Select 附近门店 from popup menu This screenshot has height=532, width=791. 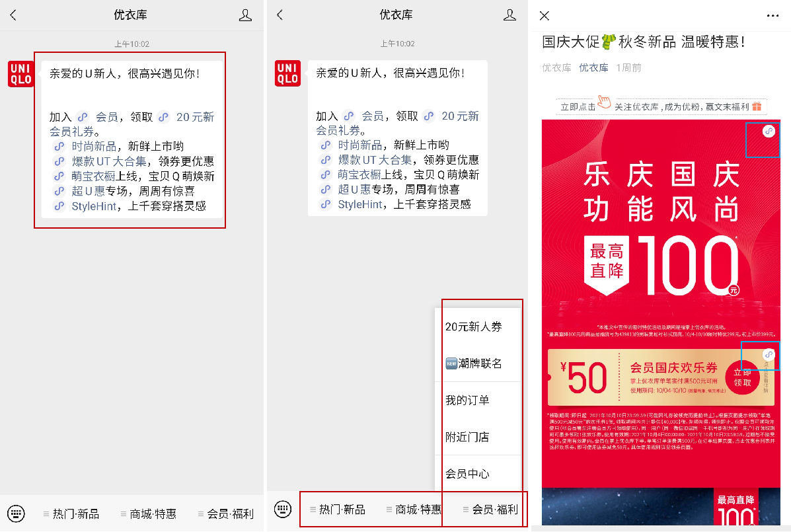point(478,437)
